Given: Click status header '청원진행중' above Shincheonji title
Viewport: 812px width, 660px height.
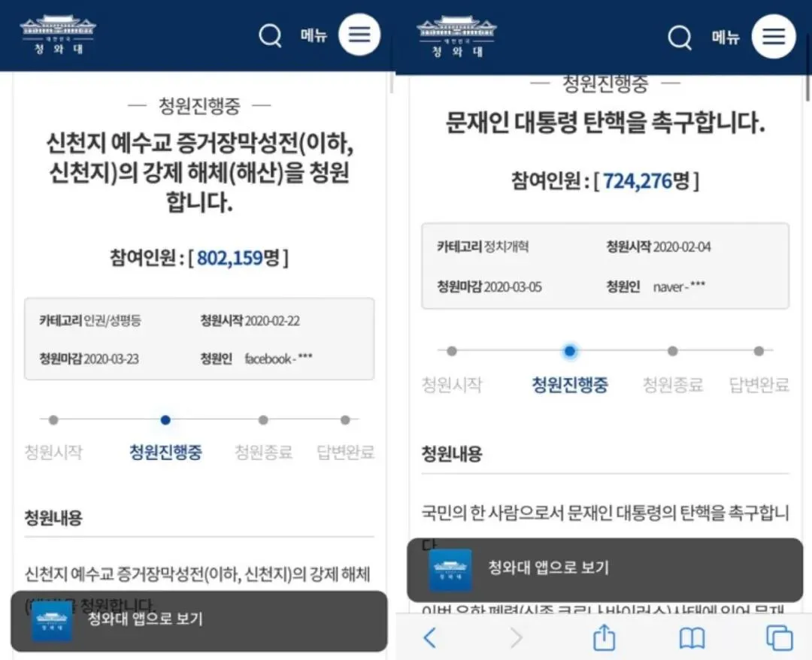Looking at the screenshot, I should (199, 105).
